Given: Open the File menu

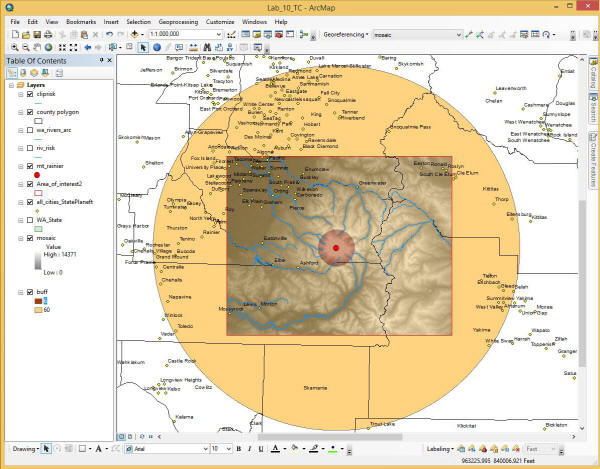Looking at the screenshot, I should [15, 22].
